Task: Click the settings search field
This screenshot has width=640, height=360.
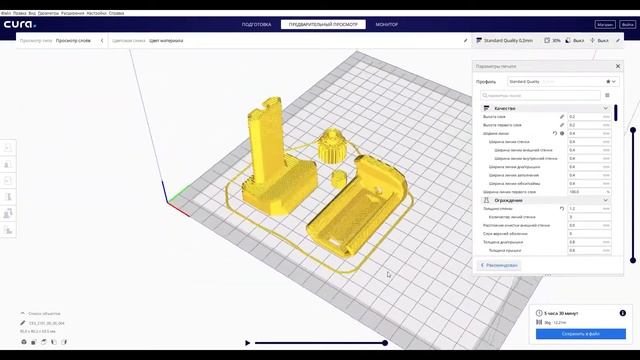Action: [x=540, y=95]
